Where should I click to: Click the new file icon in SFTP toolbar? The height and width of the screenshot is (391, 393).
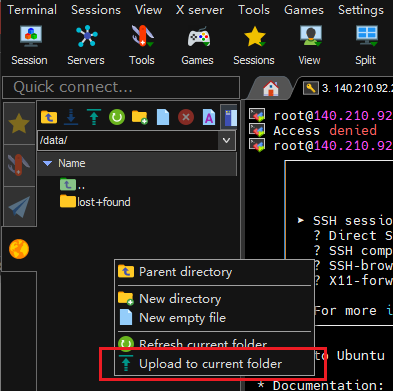(x=163, y=117)
